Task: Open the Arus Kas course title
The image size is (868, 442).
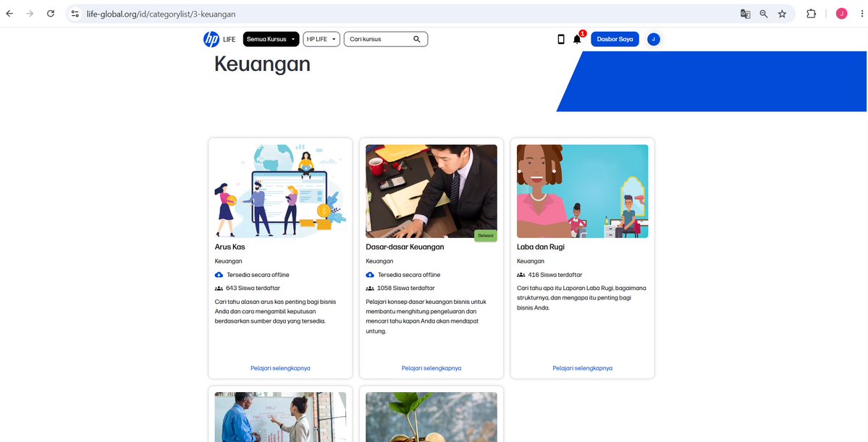Action: pos(229,247)
